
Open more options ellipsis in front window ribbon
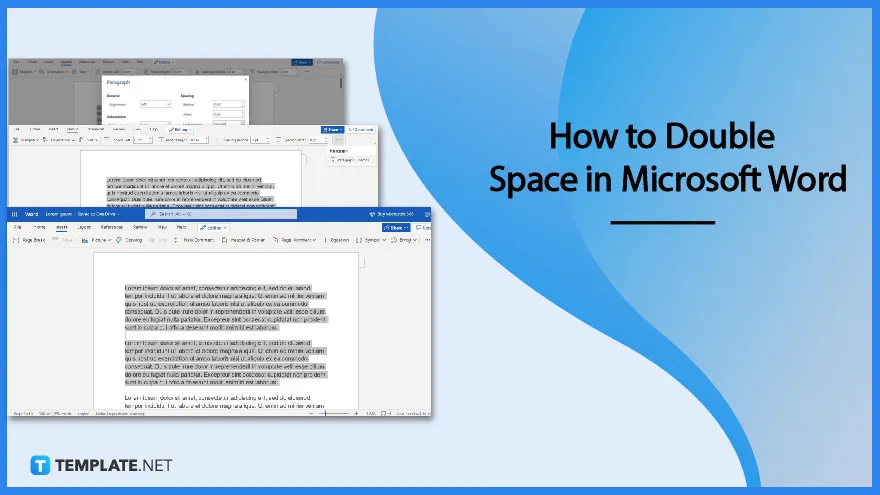(427, 240)
